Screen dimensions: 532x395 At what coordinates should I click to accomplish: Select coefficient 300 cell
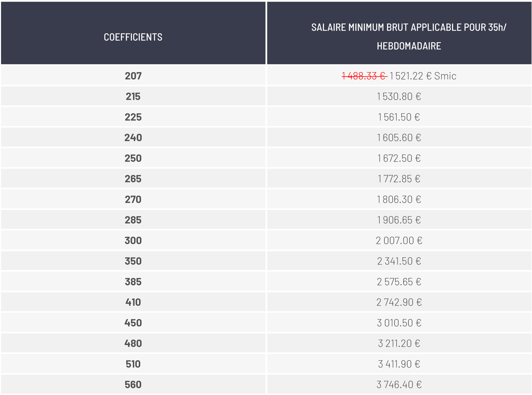133,240
